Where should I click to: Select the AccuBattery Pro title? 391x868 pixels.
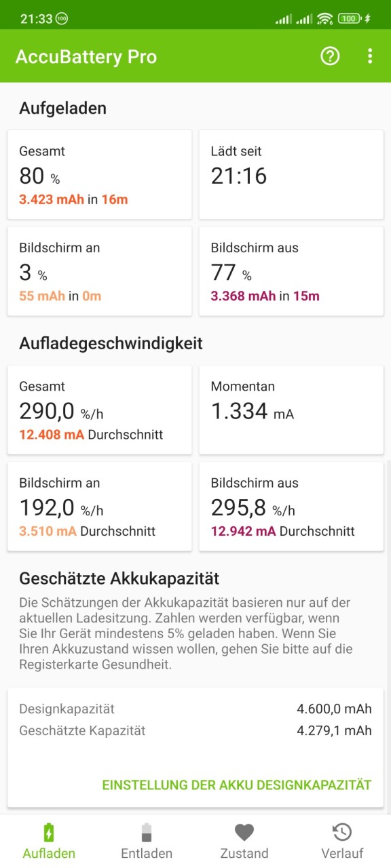coord(86,57)
